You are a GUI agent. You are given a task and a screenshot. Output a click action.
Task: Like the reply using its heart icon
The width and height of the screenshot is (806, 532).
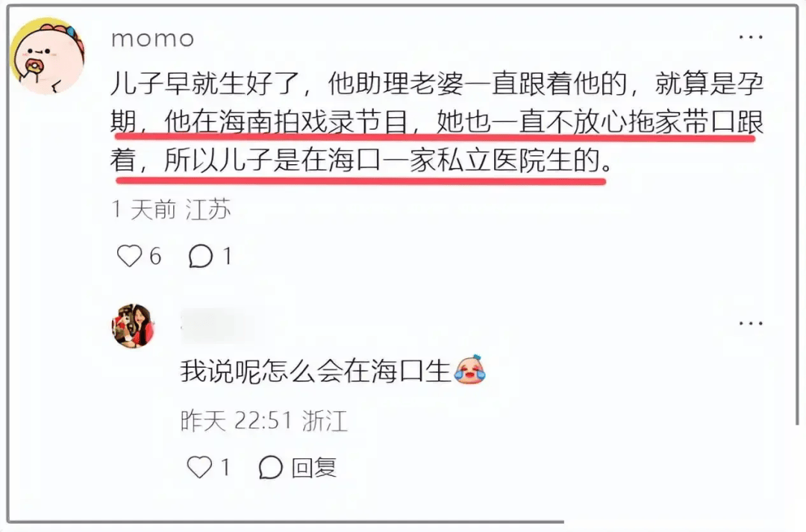tap(199, 467)
